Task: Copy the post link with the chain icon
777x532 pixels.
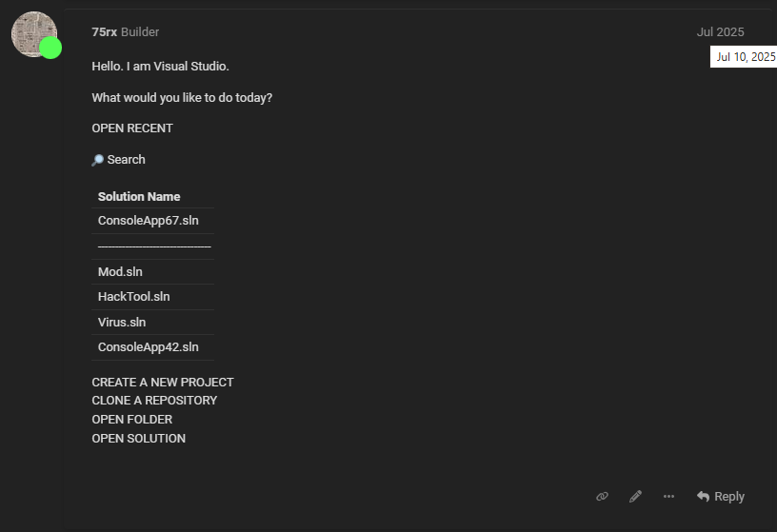Action: 602,497
